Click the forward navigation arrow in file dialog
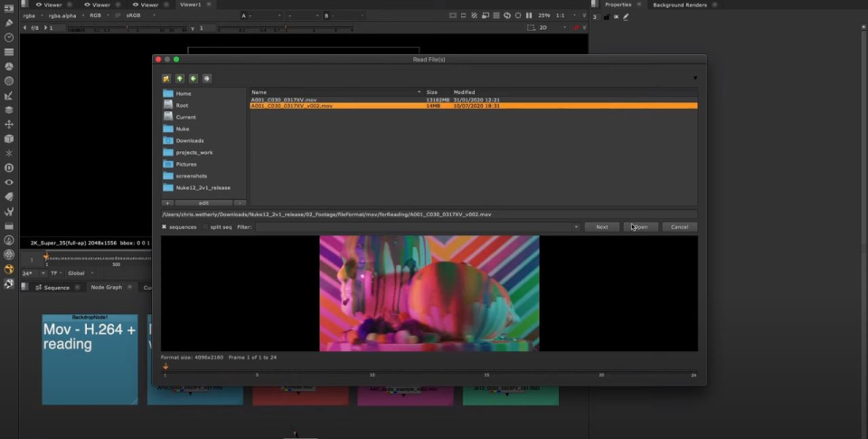868x439 pixels. pyautogui.click(x=207, y=79)
